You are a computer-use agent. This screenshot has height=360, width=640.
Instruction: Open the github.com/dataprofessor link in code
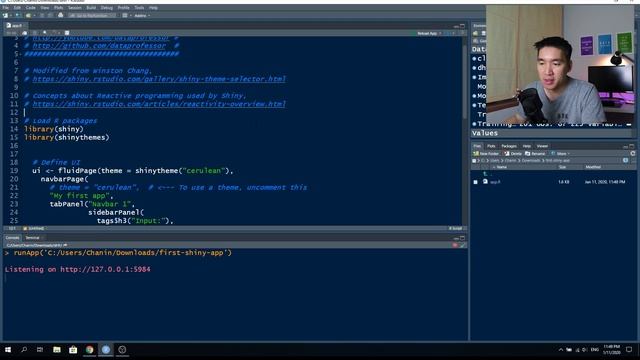coord(99,46)
